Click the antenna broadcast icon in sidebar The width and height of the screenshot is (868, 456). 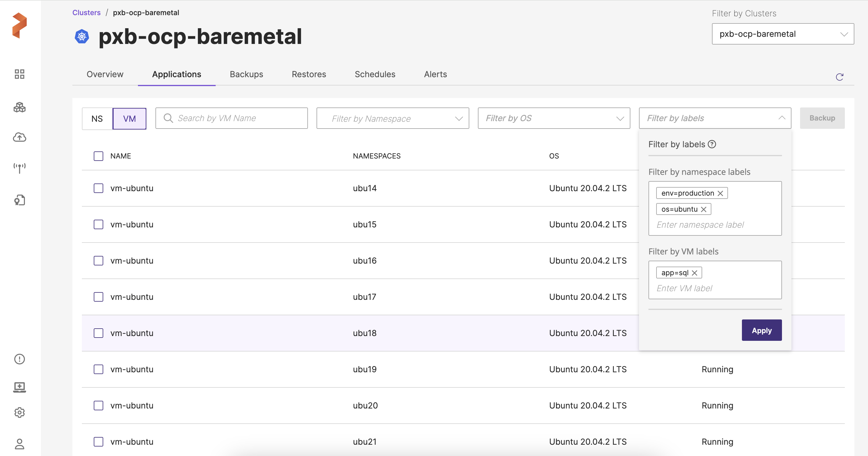[x=20, y=168]
